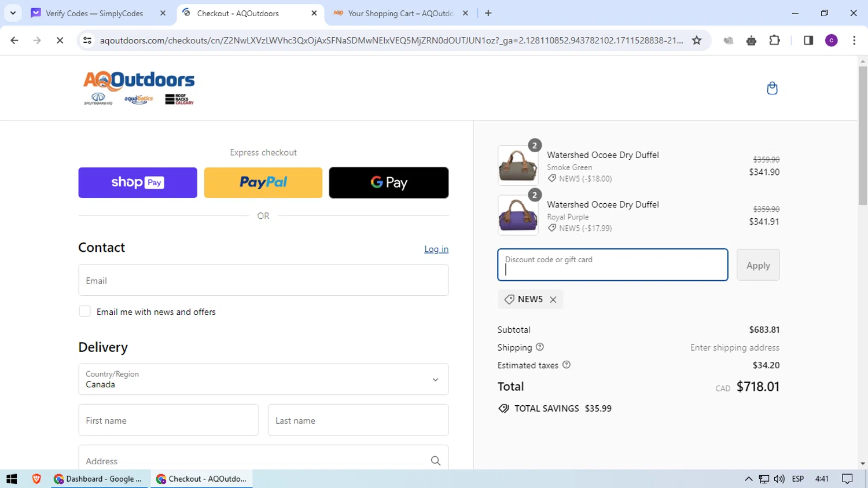Open the network icon in system tray
The image size is (868, 488).
coord(764,479)
